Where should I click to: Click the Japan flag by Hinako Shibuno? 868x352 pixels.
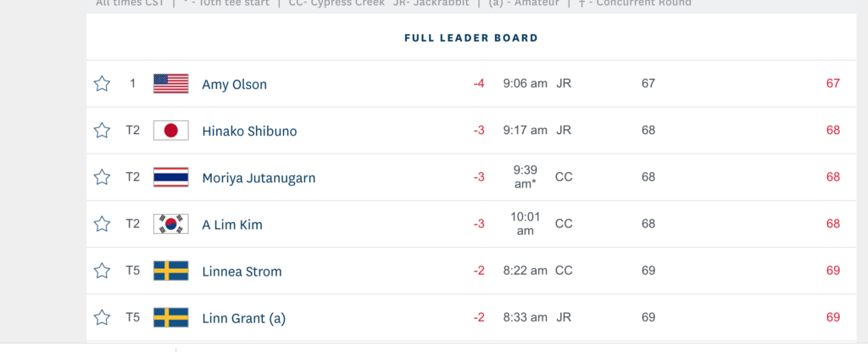coord(171,131)
